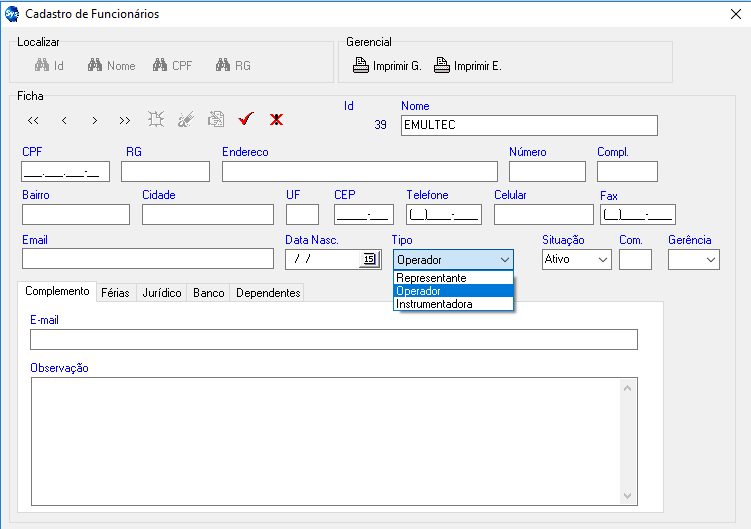The image size is (751, 529).
Task: Click the copy record document icon
Action: 215,119
